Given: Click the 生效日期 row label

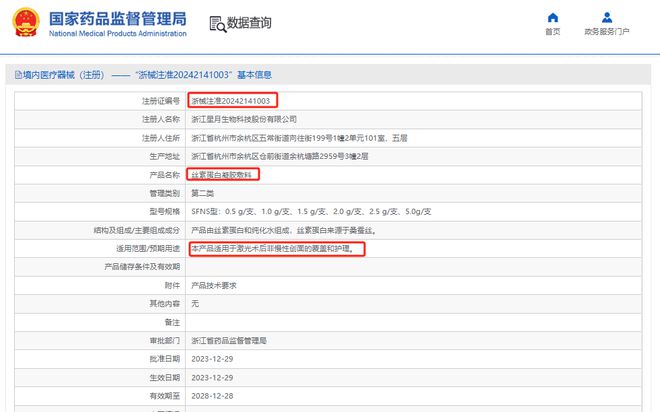Looking at the screenshot, I should tap(165, 377).
